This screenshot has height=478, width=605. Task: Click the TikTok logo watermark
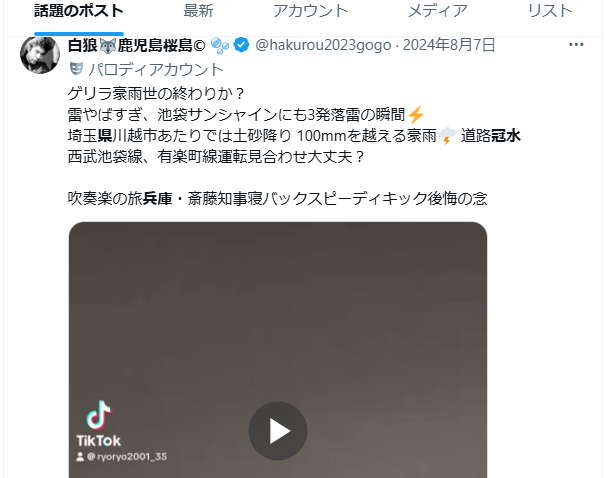(x=99, y=424)
